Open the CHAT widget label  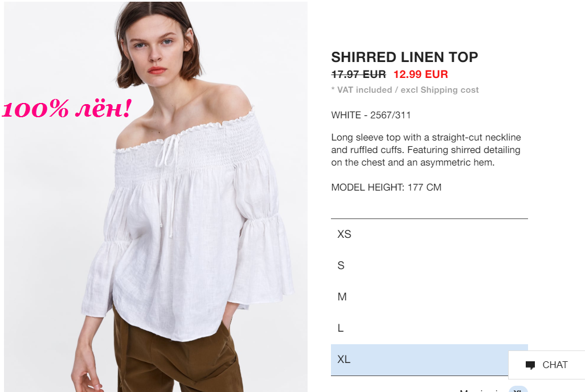[x=555, y=365]
